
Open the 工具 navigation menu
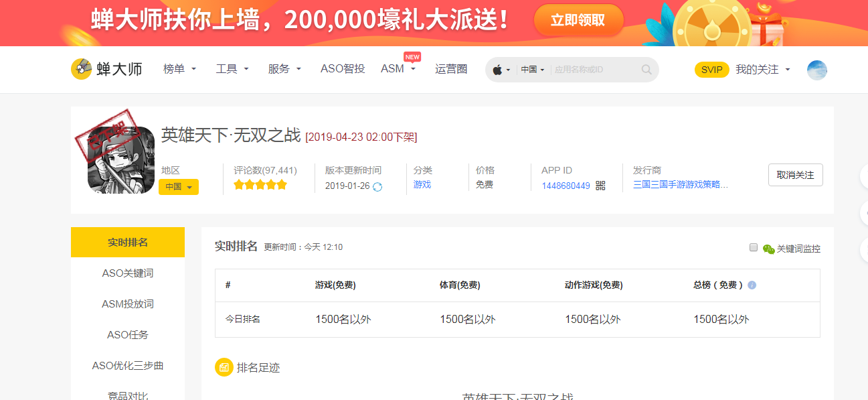click(232, 69)
